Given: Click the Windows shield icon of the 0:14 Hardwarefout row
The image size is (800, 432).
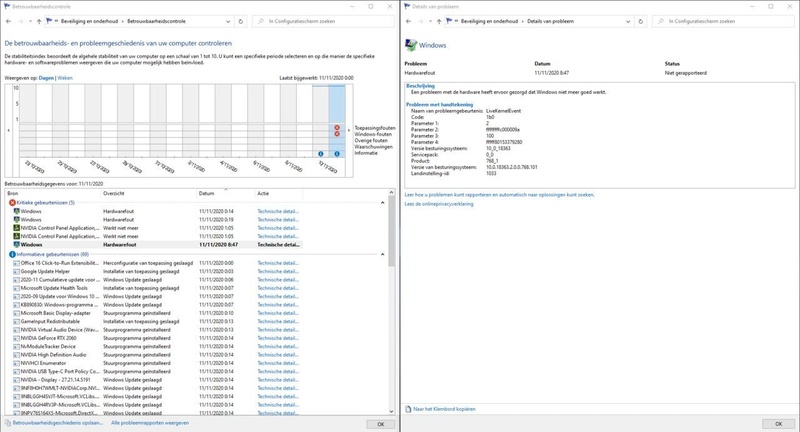Looking at the screenshot, I should coord(16,211).
